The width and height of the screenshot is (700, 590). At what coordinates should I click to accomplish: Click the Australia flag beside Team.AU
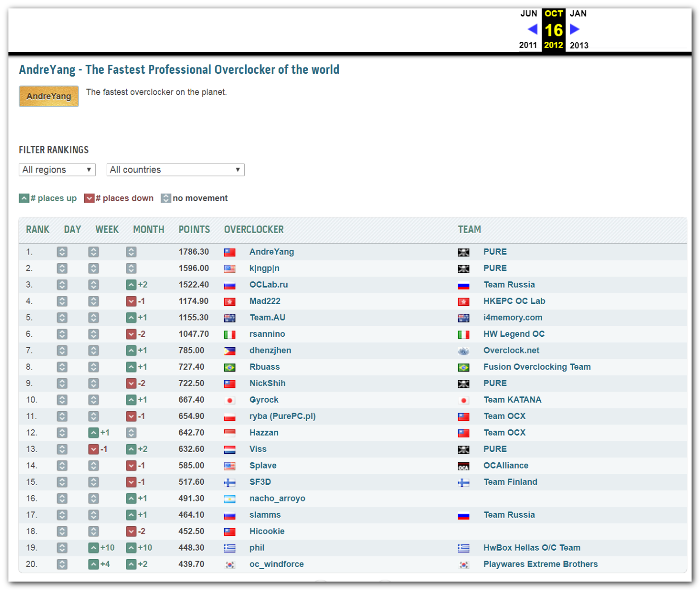(230, 318)
